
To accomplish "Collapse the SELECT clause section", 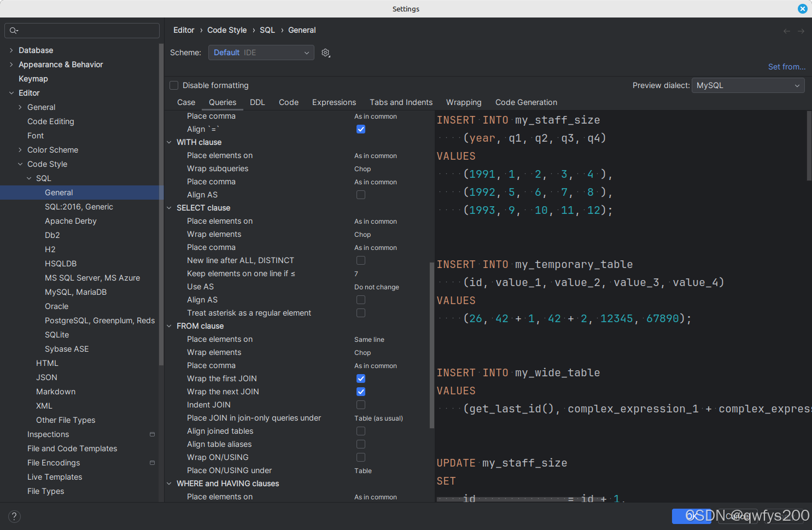I will [169, 208].
